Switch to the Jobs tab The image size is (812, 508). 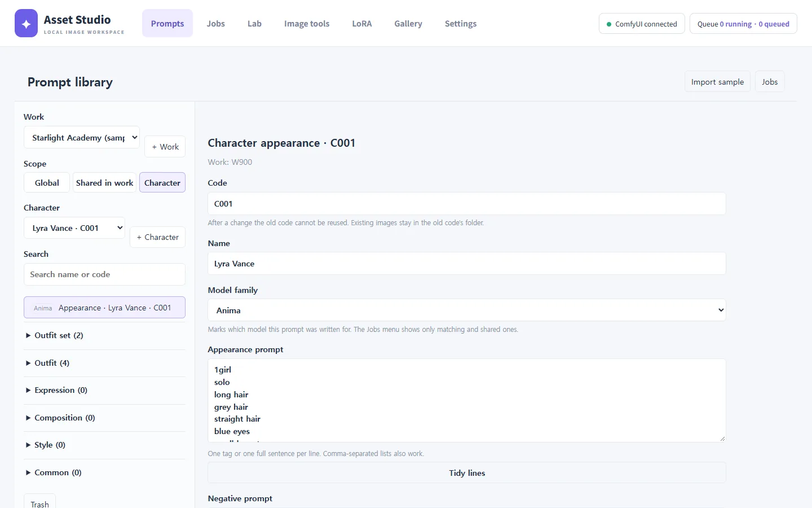click(215, 23)
